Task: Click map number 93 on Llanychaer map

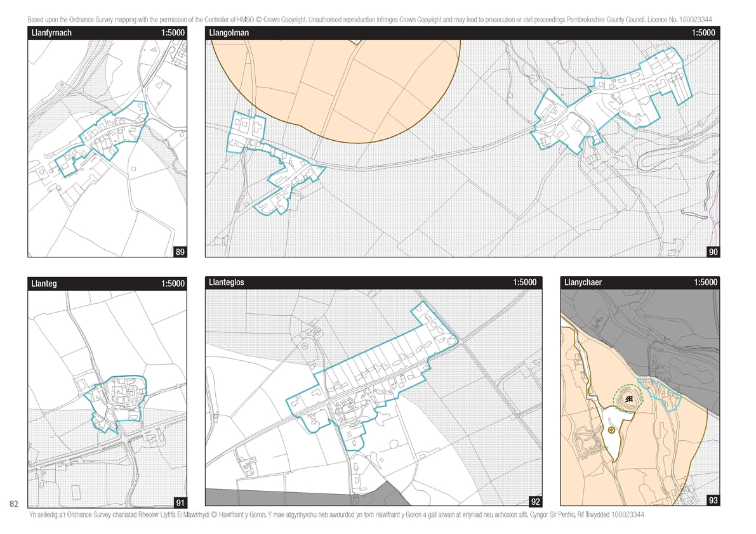Action: click(x=712, y=500)
